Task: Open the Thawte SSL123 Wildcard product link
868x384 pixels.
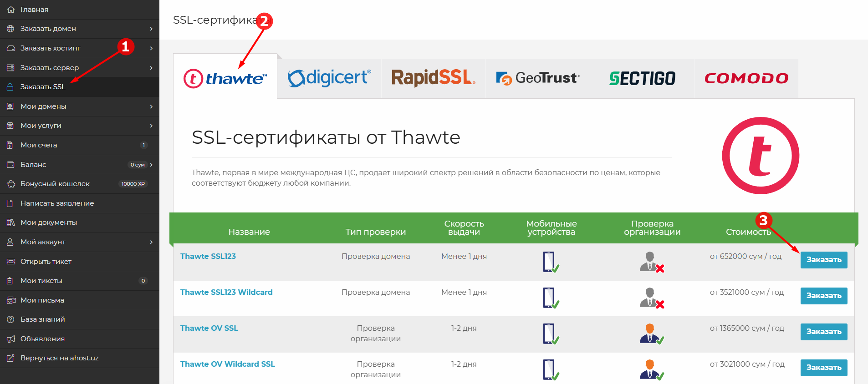Action: click(226, 292)
